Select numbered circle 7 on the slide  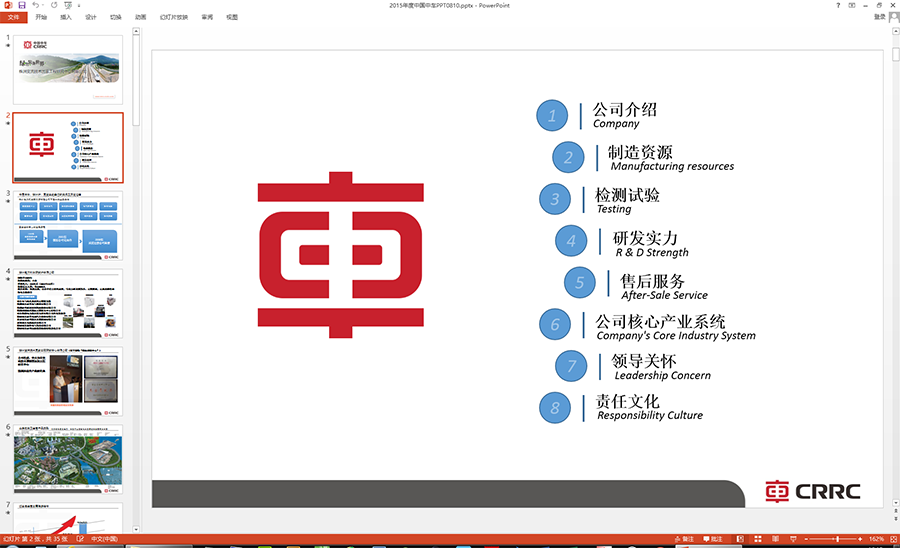571,366
